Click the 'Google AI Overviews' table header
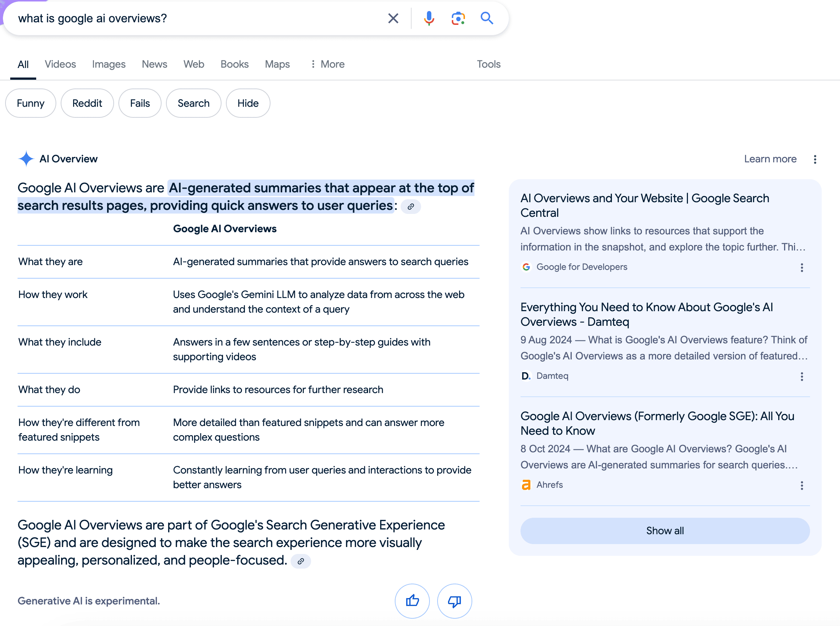This screenshot has width=840, height=626. click(x=224, y=229)
